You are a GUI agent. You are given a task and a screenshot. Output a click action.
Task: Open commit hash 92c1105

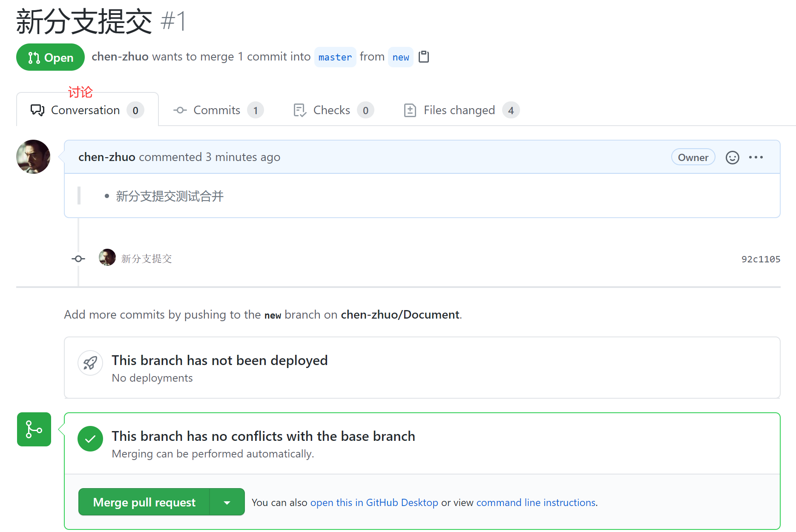click(x=761, y=259)
